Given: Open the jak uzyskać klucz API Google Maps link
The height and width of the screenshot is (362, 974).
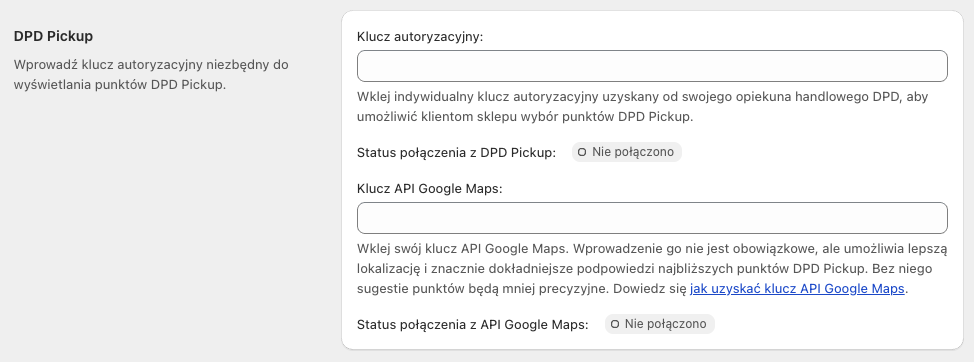Looking at the screenshot, I should (x=797, y=289).
